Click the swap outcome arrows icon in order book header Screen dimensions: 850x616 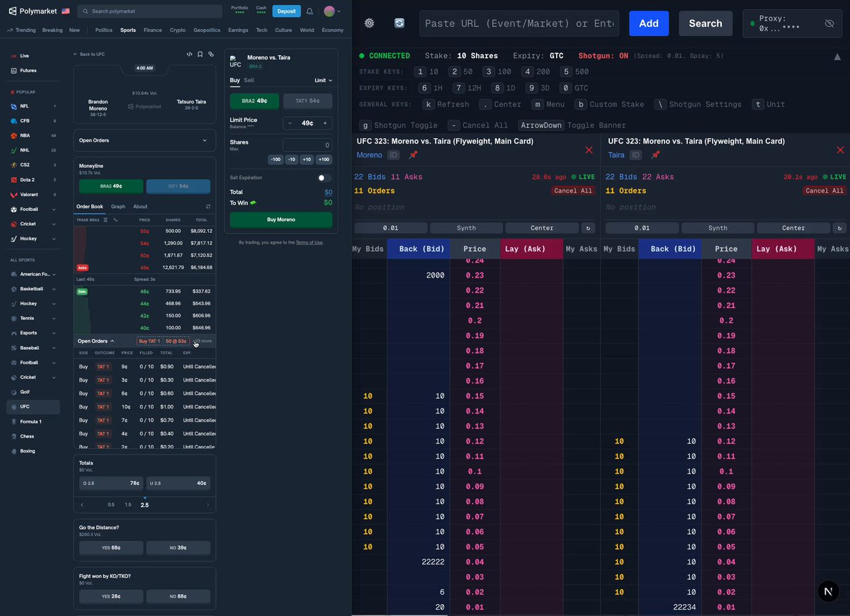pyautogui.click(x=115, y=220)
